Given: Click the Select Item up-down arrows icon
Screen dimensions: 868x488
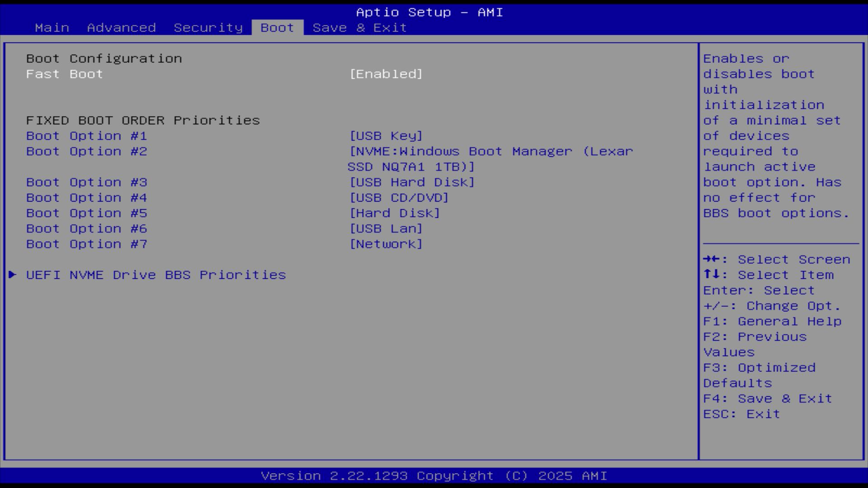Looking at the screenshot, I should (x=711, y=275).
